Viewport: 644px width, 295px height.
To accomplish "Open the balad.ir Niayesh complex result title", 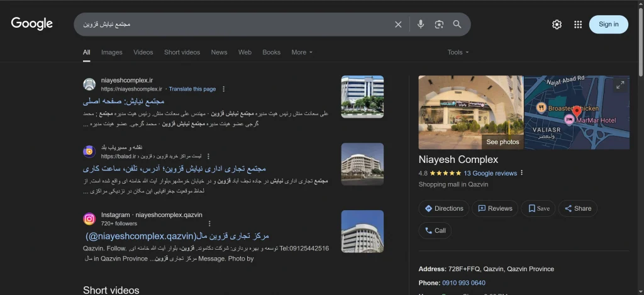I will (x=174, y=169).
